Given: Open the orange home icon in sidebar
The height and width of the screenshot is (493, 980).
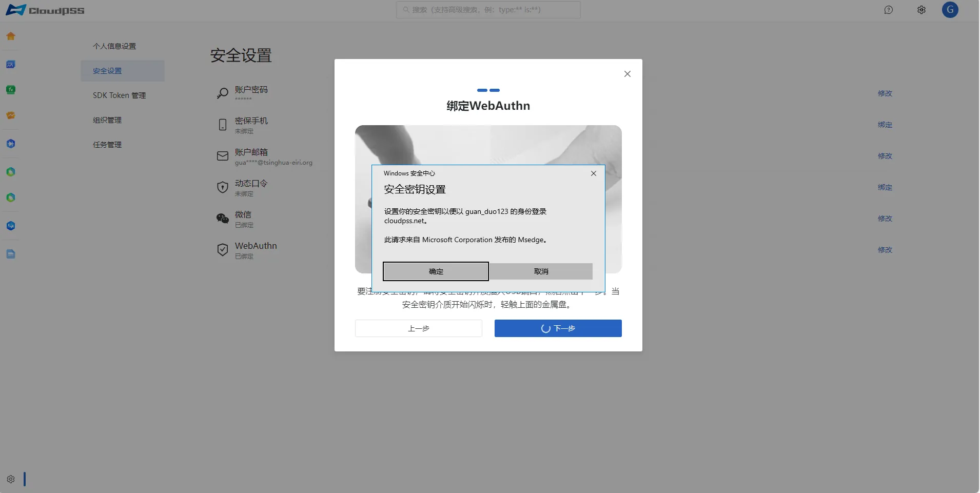Looking at the screenshot, I should point(11,36).
